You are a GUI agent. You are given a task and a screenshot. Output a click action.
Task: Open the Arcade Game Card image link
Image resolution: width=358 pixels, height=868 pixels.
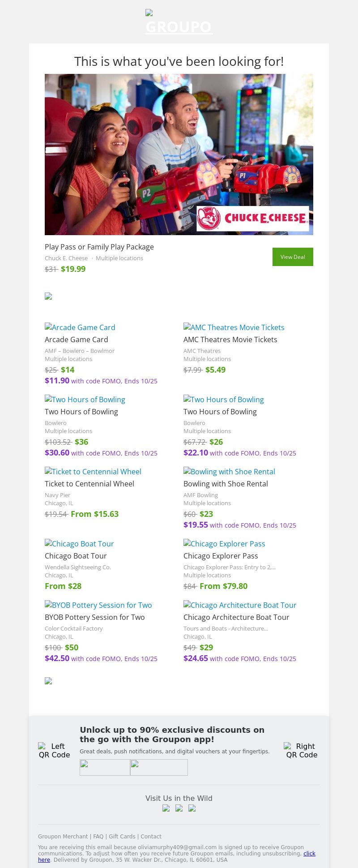[x=80, y=327]
